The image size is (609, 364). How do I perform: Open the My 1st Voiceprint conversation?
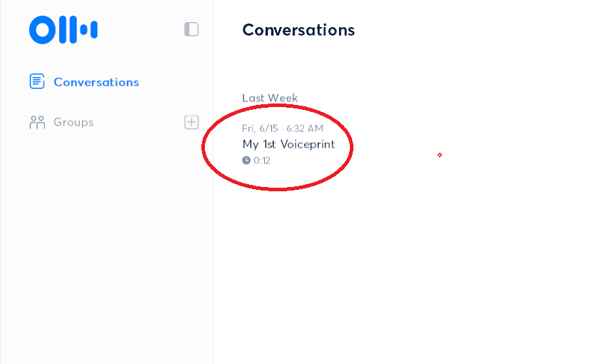(x=288, y=144)
